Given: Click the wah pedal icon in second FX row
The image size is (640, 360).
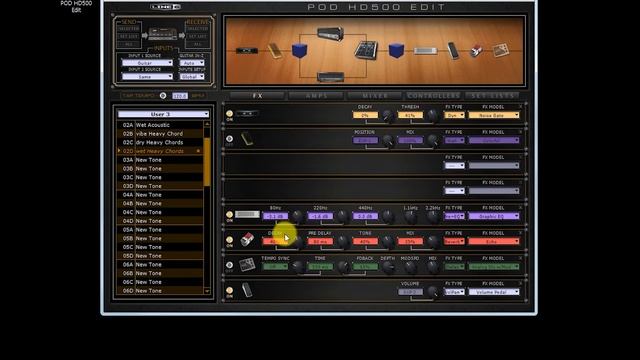Looking at the screenshot, I should click(x=247, y=139).
